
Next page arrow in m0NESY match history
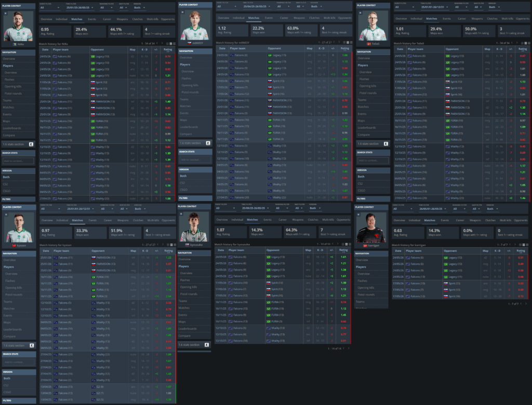click(339, 42)
